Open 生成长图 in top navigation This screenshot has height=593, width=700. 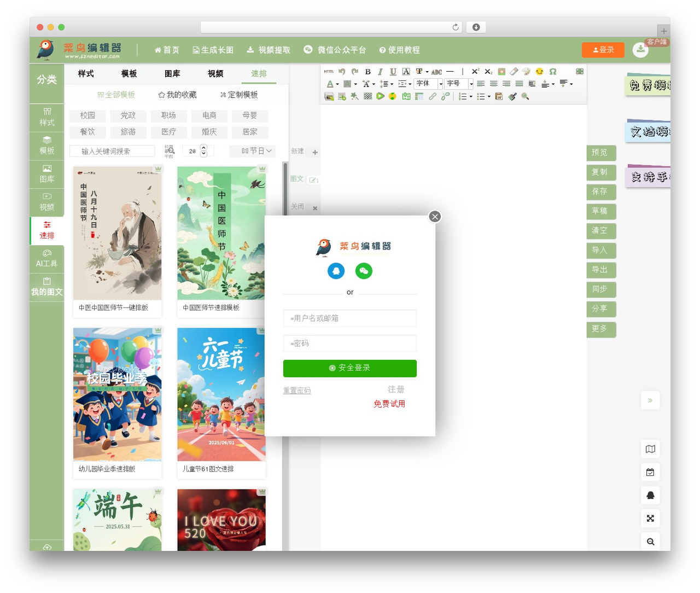point(213,50)
